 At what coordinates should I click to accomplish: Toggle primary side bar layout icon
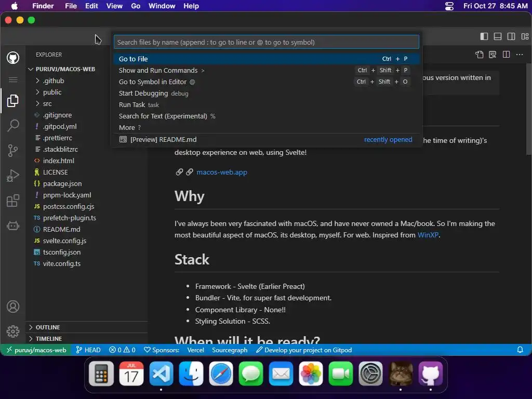(484, 37)
